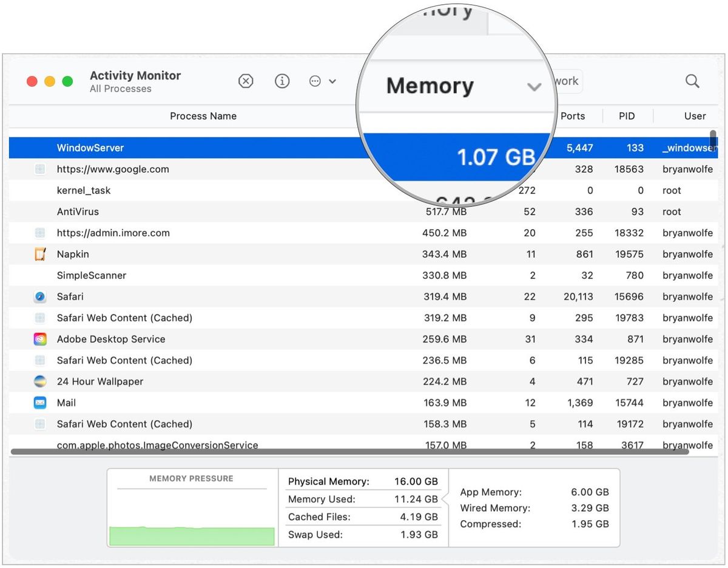
Task: Sort by the User column header
Action: pyautogui.click(x=695, y=116)
